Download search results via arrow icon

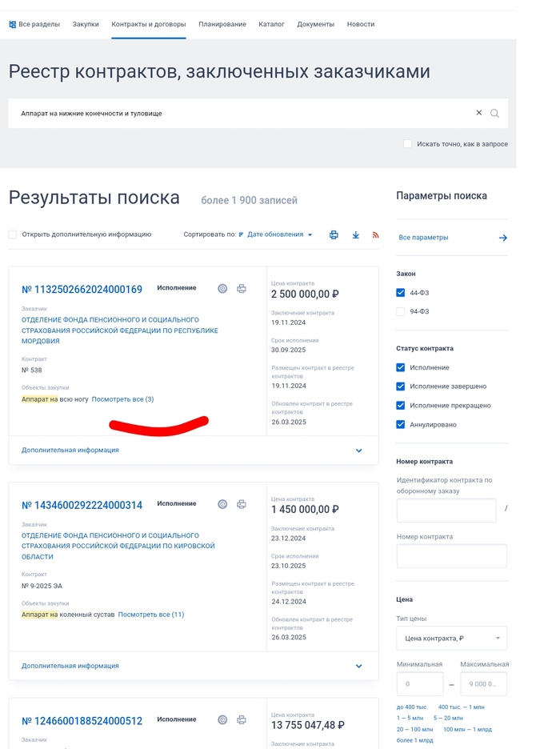click(355, 234)
